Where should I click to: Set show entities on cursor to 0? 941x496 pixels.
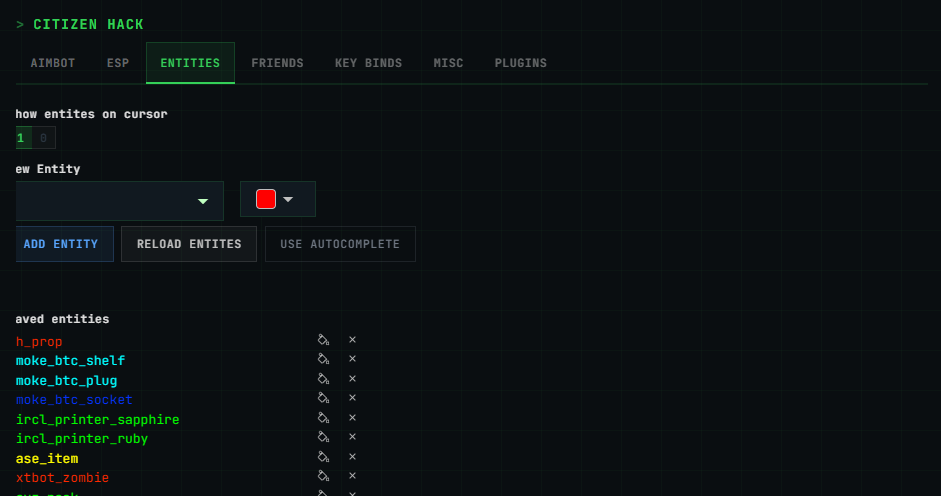pos(44,138)
